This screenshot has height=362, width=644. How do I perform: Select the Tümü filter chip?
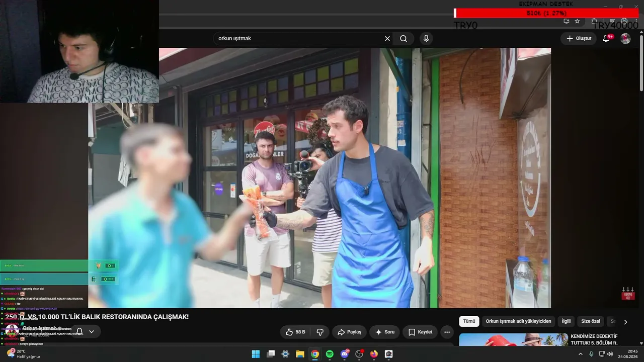pyautogui.click(x=469, y=321)
